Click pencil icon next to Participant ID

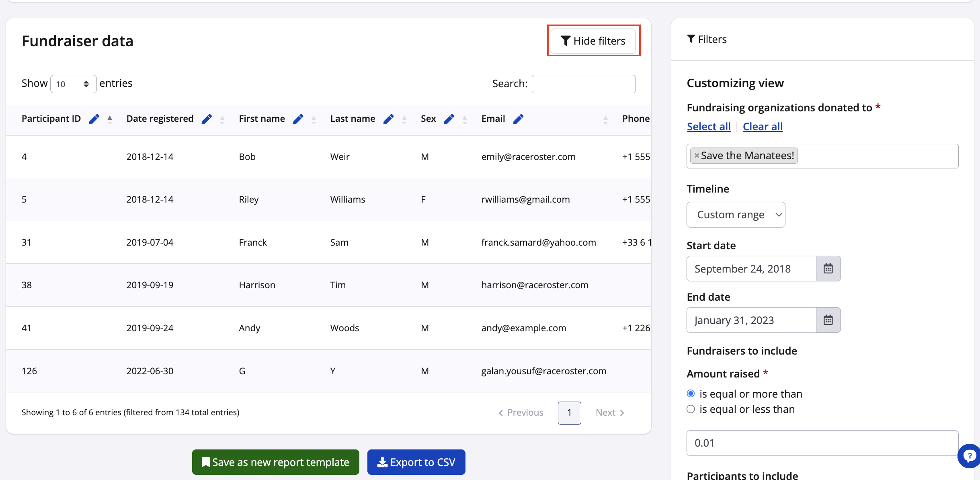tap(94, 119)
